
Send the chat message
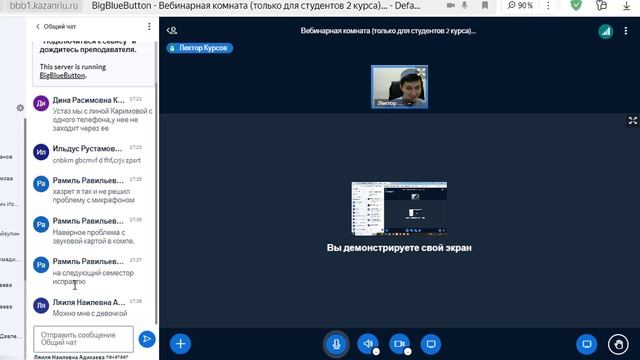tap(147, 339)
